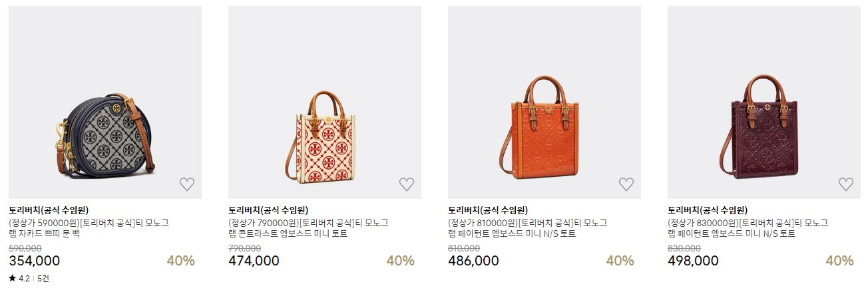Open the orange patent embossed tote image
Image resolution: width=868 pixels, height=298 pixels.
coord(544,102)
